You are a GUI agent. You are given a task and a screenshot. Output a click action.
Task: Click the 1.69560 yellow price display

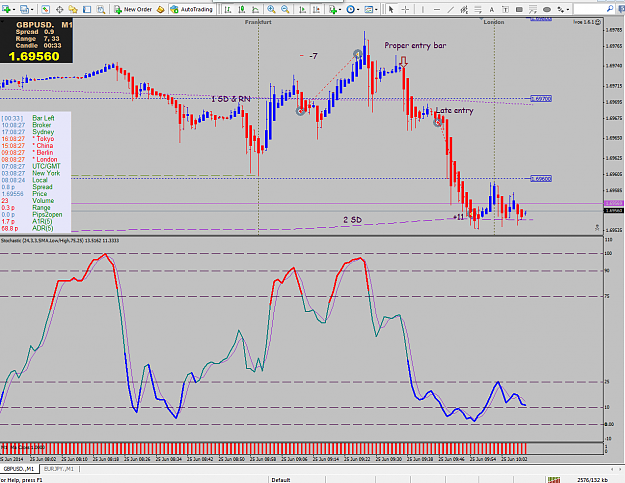pos(34,56)
